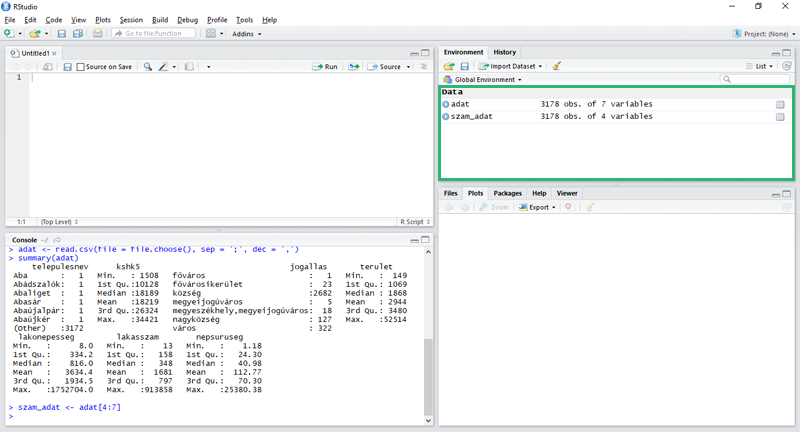Viewport: 800px width, 432px height.
Task: Open the List view mode dropdown
Action: 760,66
